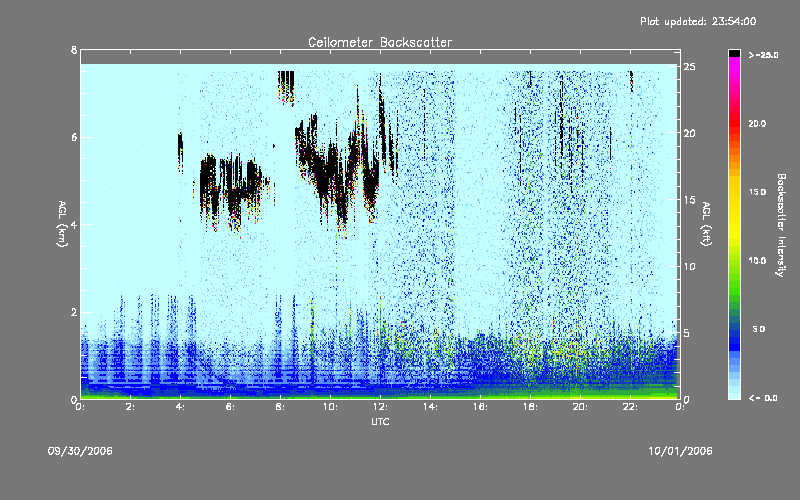Viewport: 800px width, 500px height.
Task: Select the "Plot updated: 23:54:00" timestamp
Action: (x=698, y=21)
